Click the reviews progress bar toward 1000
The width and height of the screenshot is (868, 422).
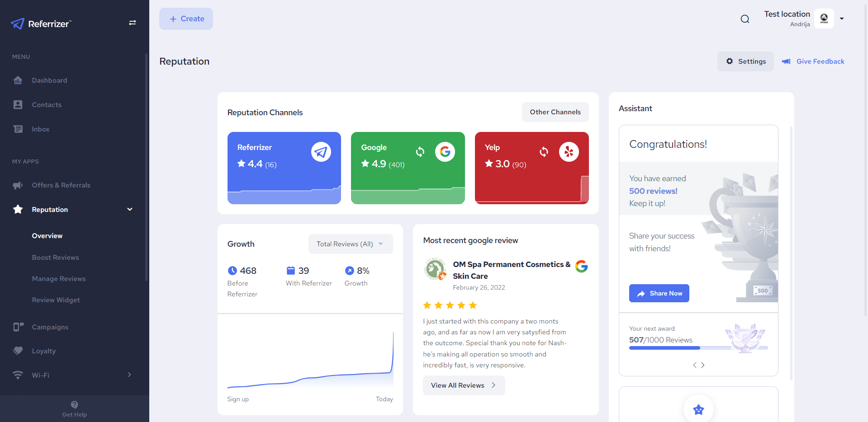point(698,348)
